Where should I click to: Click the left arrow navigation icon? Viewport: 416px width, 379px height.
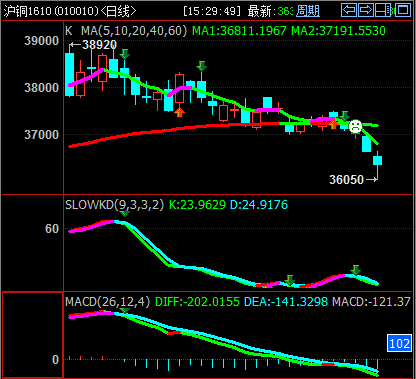349,10
